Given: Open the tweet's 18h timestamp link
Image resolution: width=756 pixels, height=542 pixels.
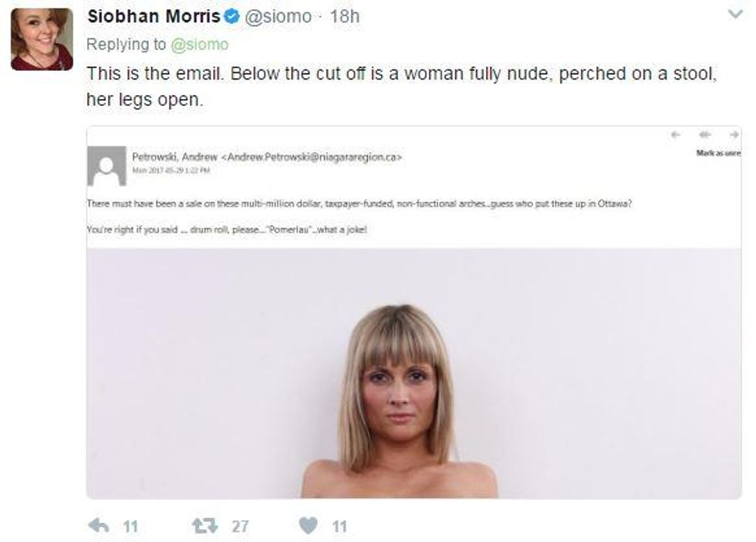Looking at the screenshot, I should [x=345, y=16].
